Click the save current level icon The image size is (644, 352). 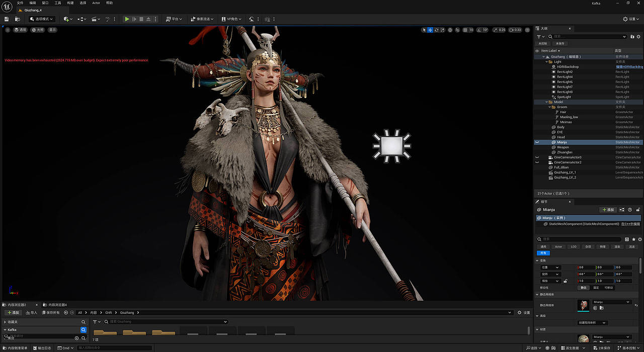coord(7,19)
